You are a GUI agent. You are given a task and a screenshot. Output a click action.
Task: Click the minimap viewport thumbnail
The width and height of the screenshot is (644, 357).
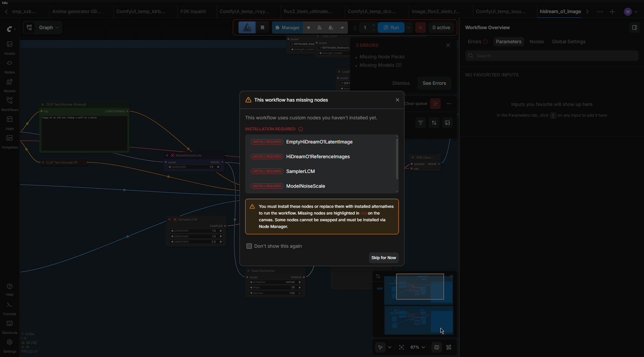click(x=420, y=287)
